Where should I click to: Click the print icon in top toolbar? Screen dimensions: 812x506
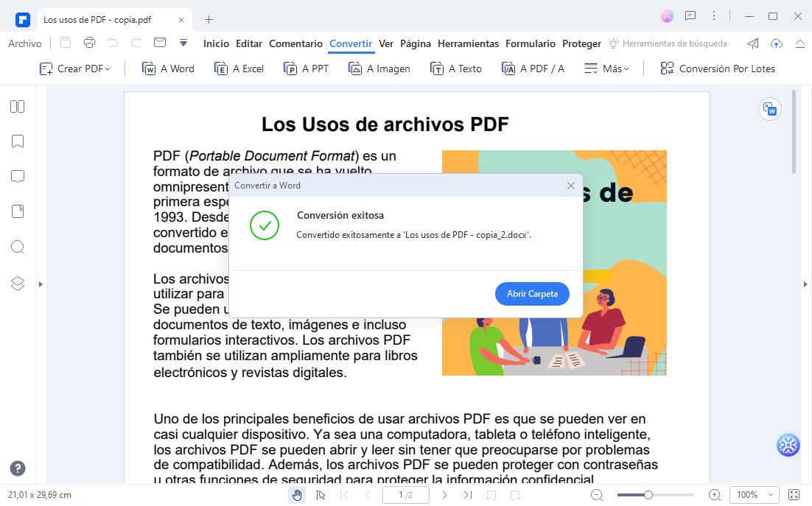point(89,43)
